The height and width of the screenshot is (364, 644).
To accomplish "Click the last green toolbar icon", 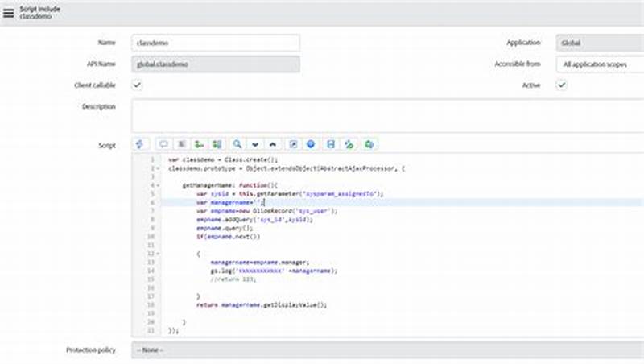I will tap(369, 144).
